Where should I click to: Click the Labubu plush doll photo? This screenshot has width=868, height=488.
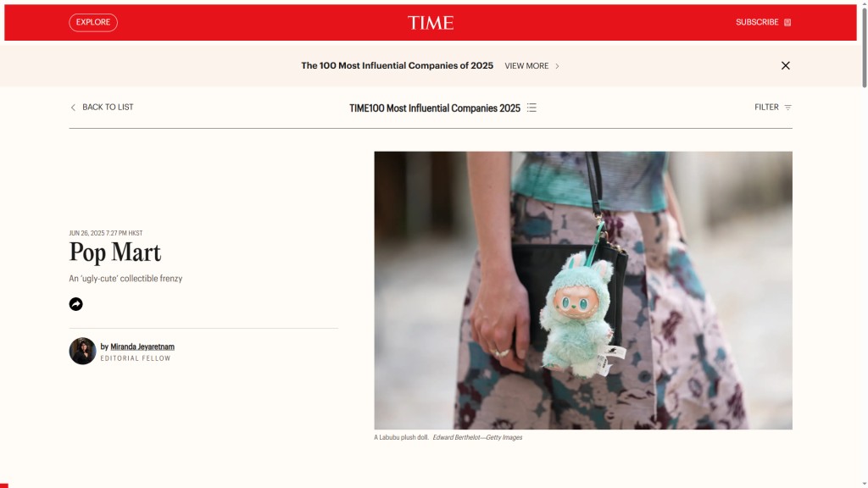pos(583,291)
